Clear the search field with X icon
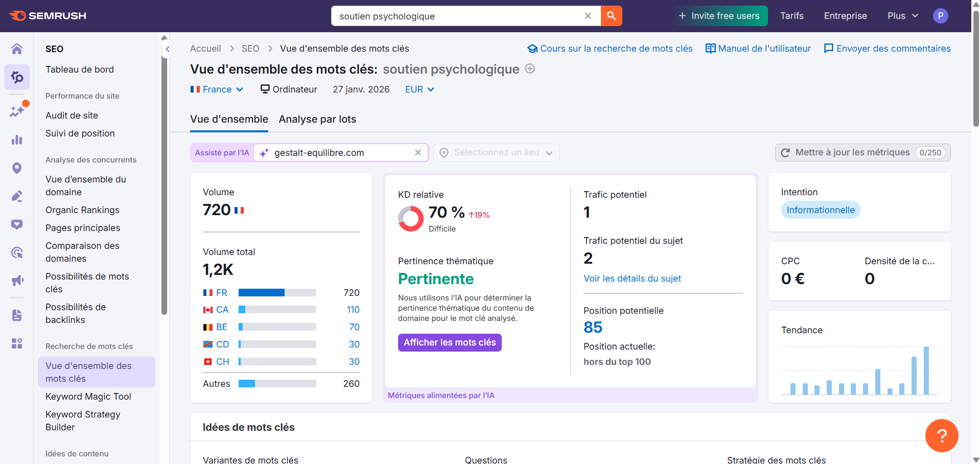The width and height of the screenshot is (980, 464). tap(588, 16)
